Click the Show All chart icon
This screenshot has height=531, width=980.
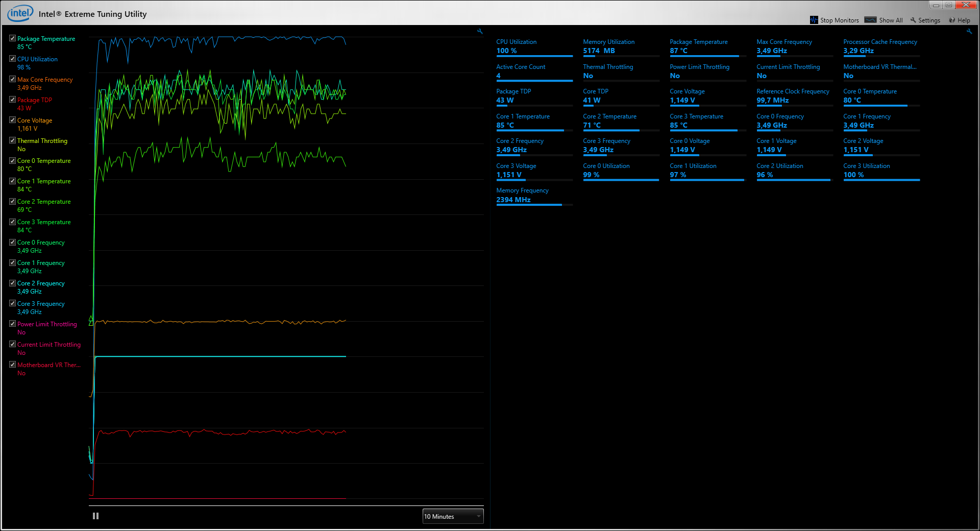click(x=870, y=20)
